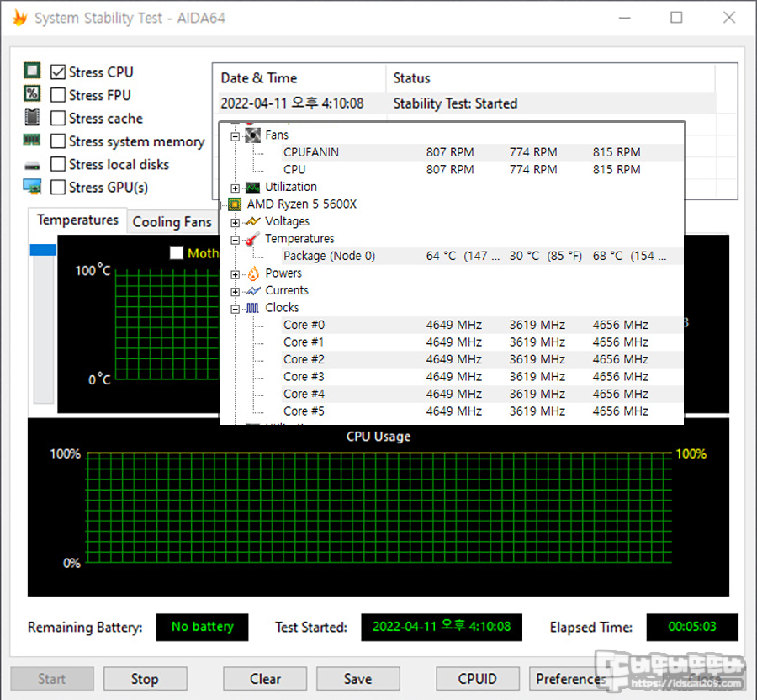Expand the Currents tree node

(x=236, y=292)
